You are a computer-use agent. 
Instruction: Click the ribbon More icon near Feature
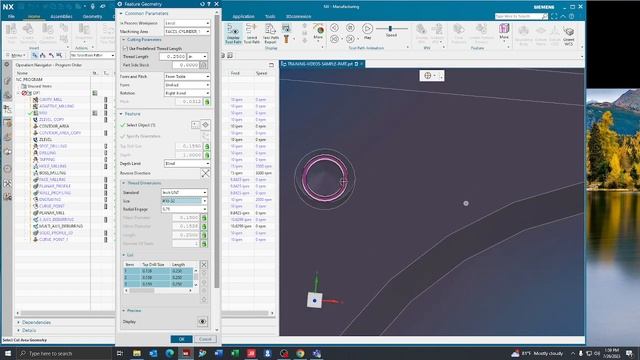pyautogui.click(x=504, y=31)
